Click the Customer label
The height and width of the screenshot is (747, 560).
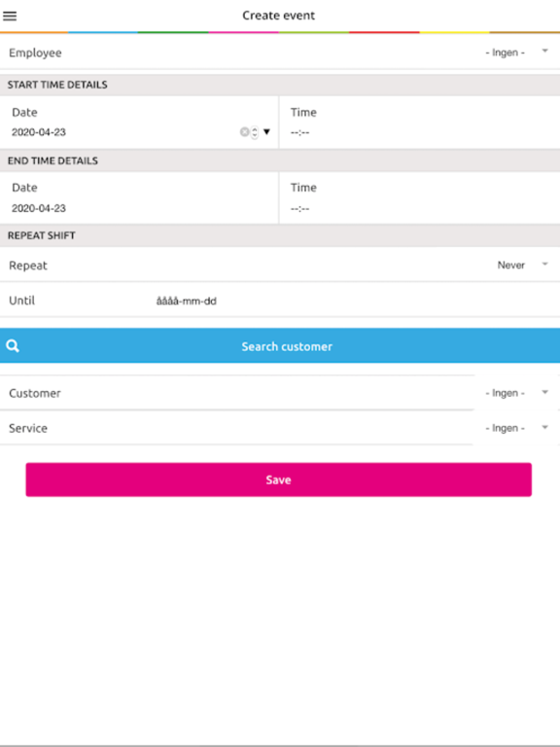[x=35, y=393]
